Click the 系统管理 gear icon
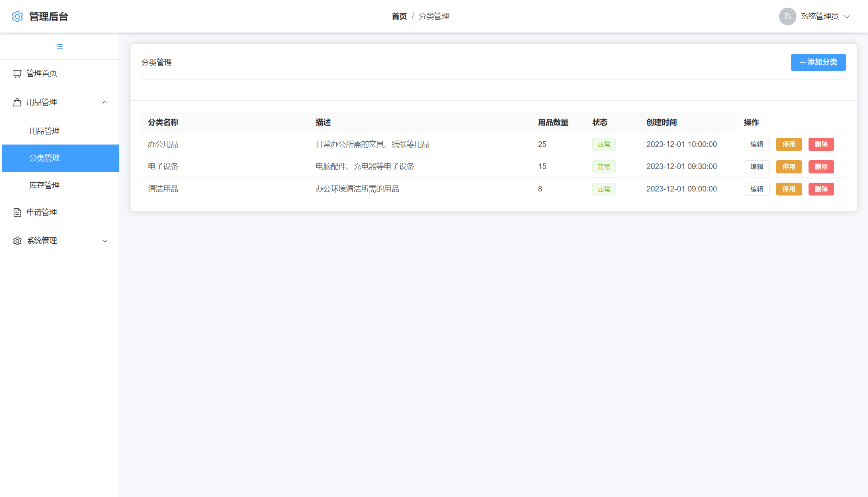 (17, 241)
